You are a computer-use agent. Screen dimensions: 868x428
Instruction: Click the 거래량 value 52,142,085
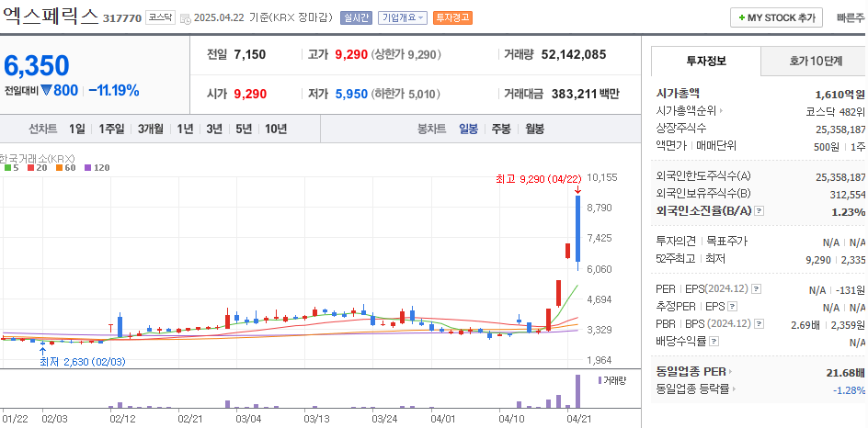point(573,55)
